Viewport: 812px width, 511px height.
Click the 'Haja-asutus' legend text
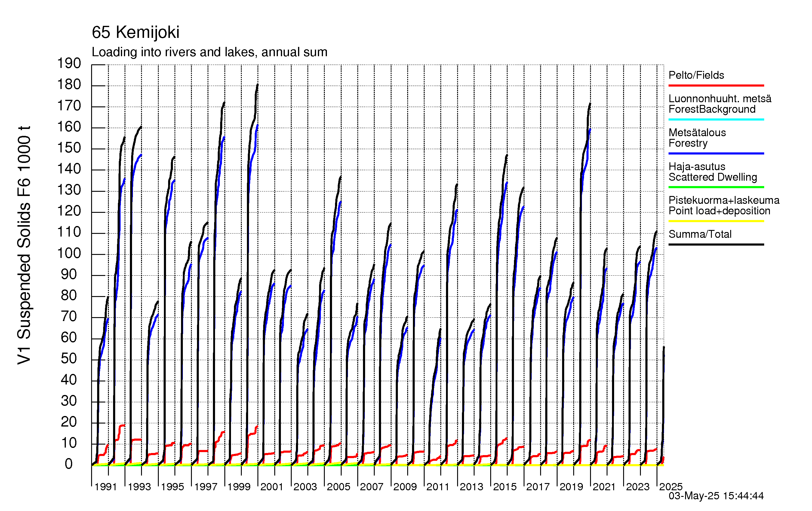[697, 167]
